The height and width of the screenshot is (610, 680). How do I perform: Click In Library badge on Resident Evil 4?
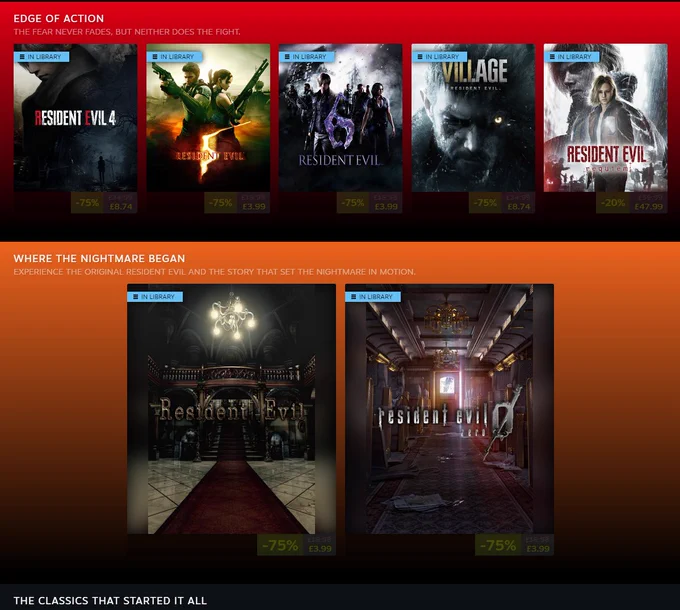tap(41, 57)
